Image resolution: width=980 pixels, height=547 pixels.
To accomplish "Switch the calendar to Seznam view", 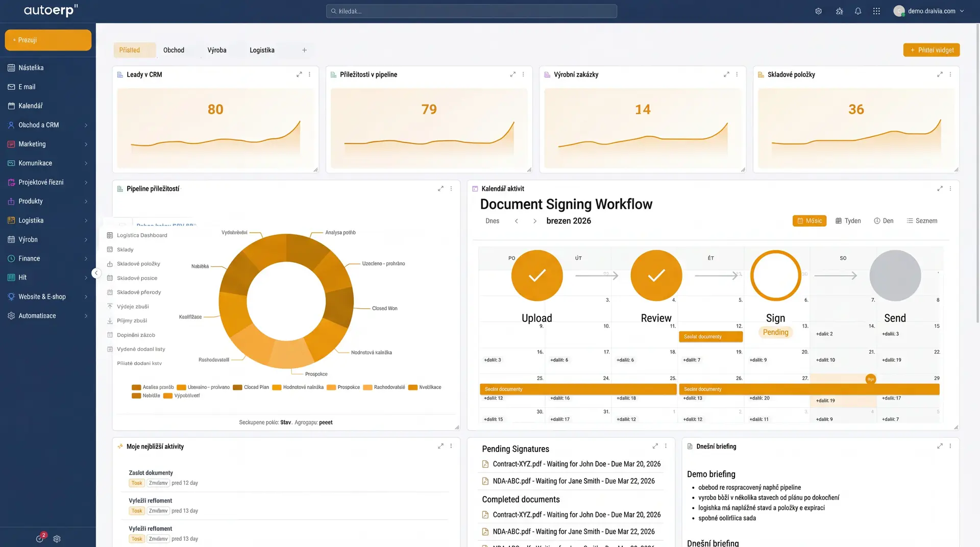I will (922, 220).
